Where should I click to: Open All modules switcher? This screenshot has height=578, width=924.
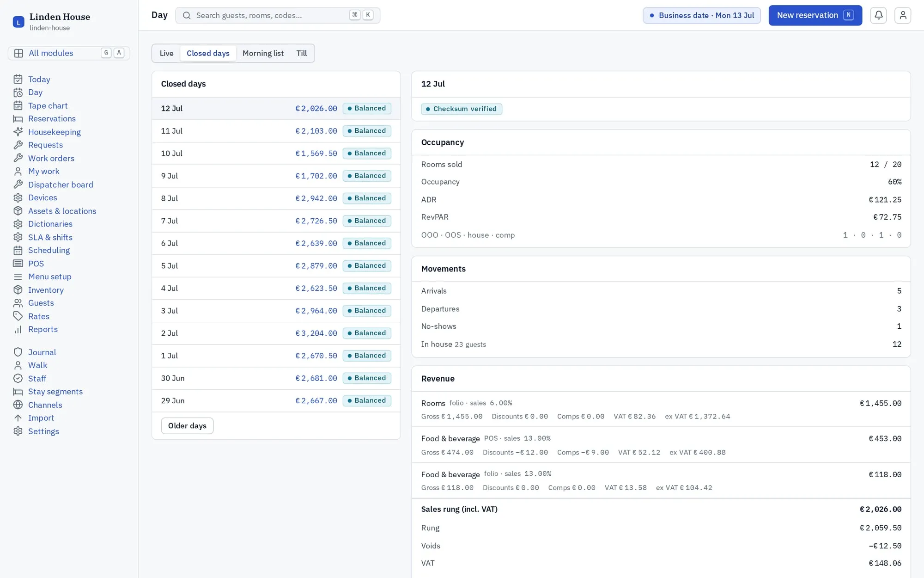click(69, 53)
